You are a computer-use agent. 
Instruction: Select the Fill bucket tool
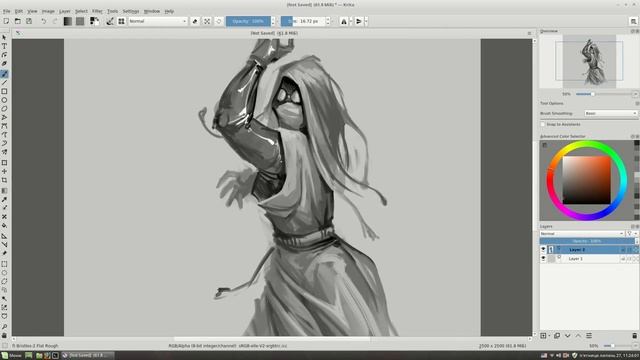point(4,225)
